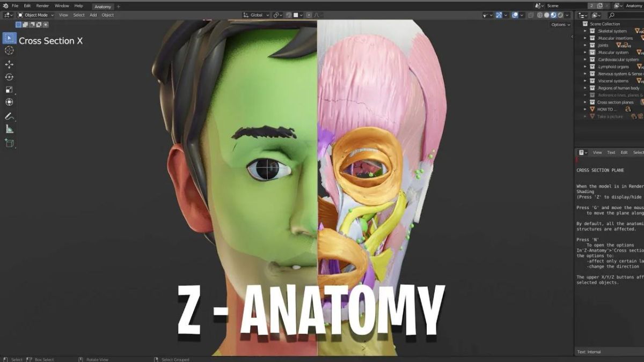Open the outliner search field

click(625, 15)
